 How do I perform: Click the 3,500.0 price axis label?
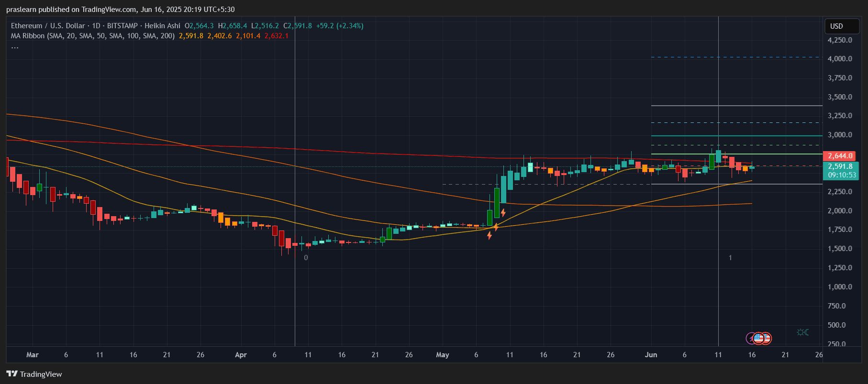(840, 97)
